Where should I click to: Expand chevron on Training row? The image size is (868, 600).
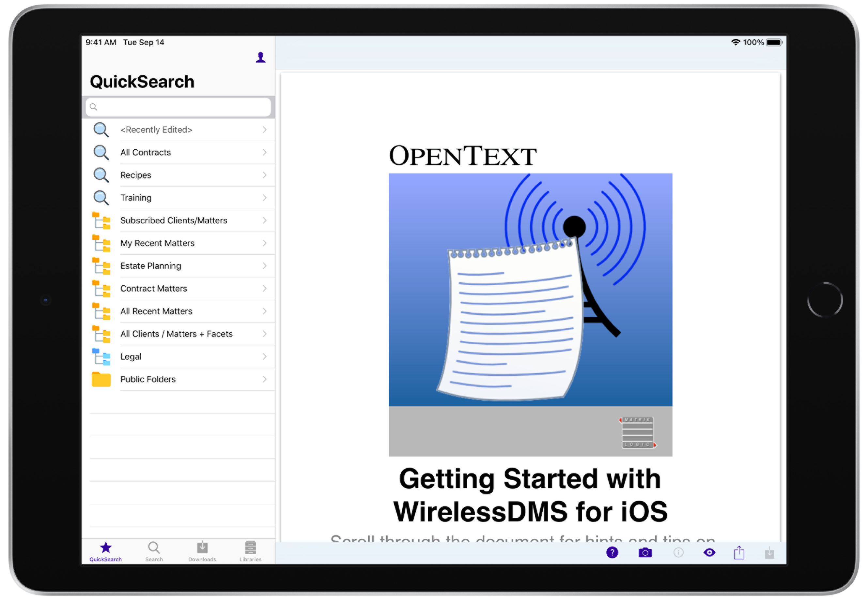(x=265, y=198)
